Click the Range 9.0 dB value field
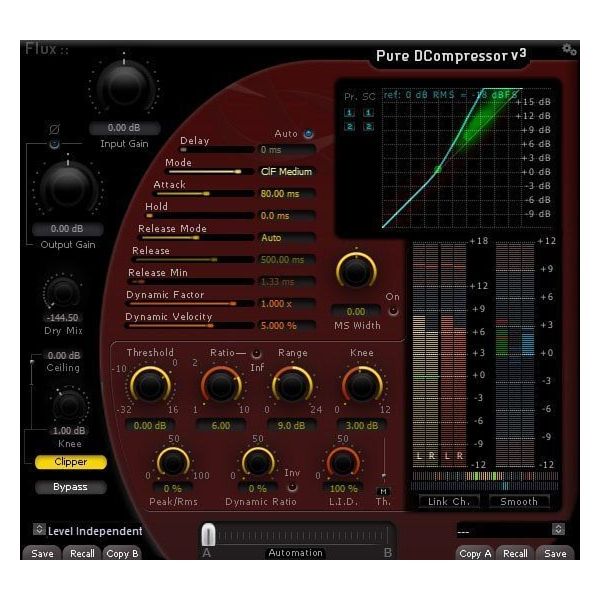The height and width of the screenshot is (600, 600). coord(292,426)
